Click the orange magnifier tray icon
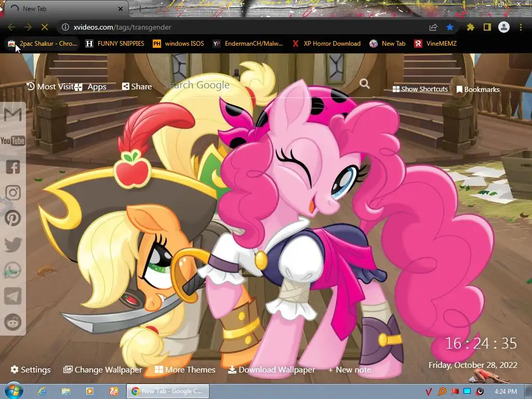 [442, 392]
